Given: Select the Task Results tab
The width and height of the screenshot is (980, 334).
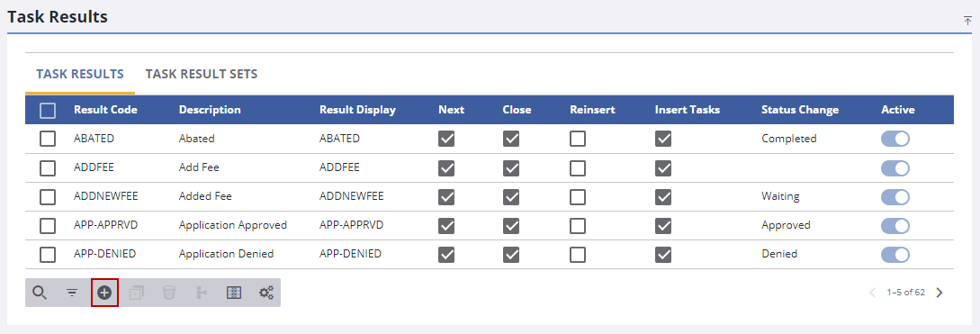Looking at the screenshot, I should [x=80, y=74].
